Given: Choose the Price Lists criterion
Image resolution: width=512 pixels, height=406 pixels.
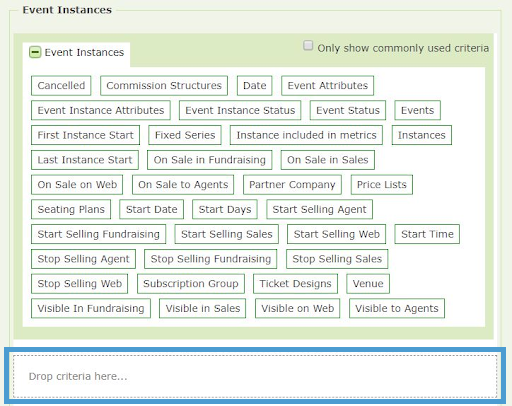Looking at the screenshot, I should 382,185.
